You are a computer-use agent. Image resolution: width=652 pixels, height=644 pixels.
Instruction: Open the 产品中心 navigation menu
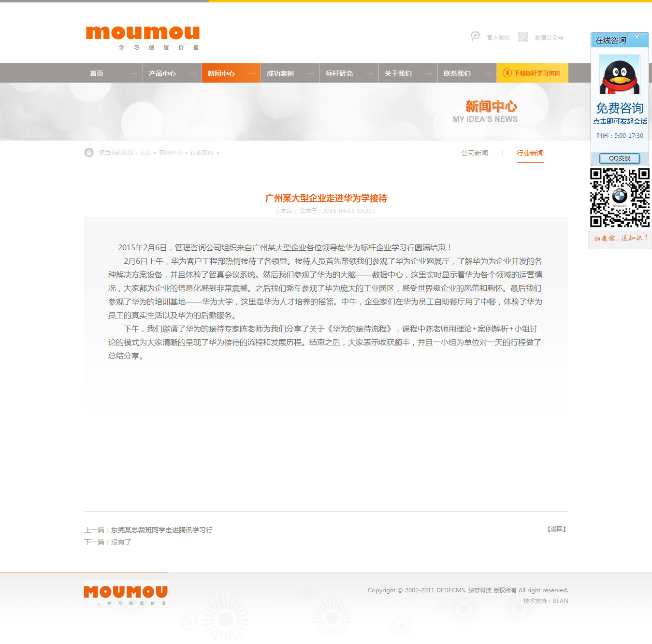click(x=162, y=73)
